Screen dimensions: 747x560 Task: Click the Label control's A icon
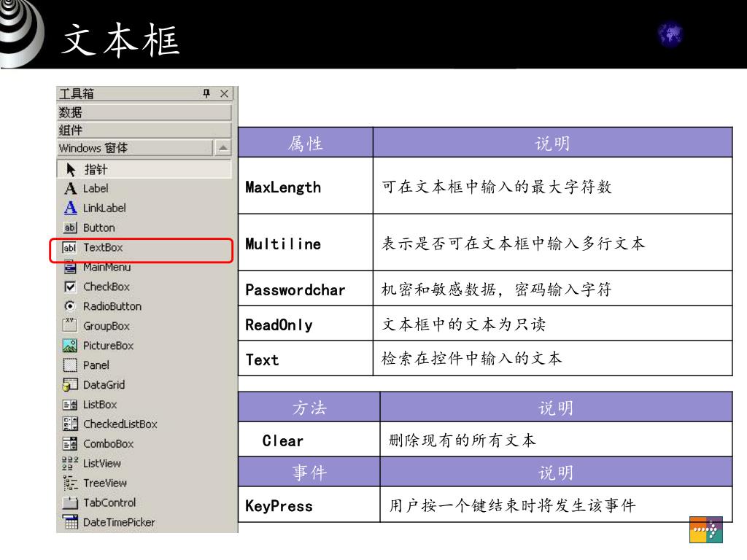coord(70,189)
